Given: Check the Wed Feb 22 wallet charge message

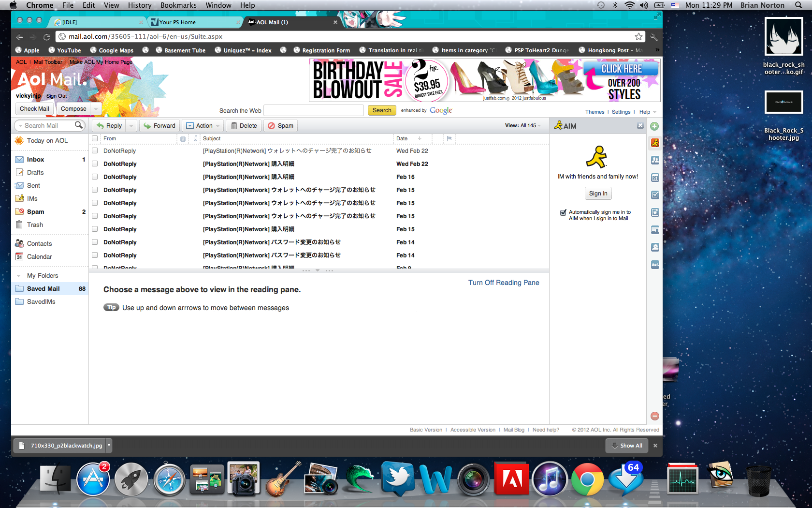Looking at the screenshot, I should tap(95, 151).
